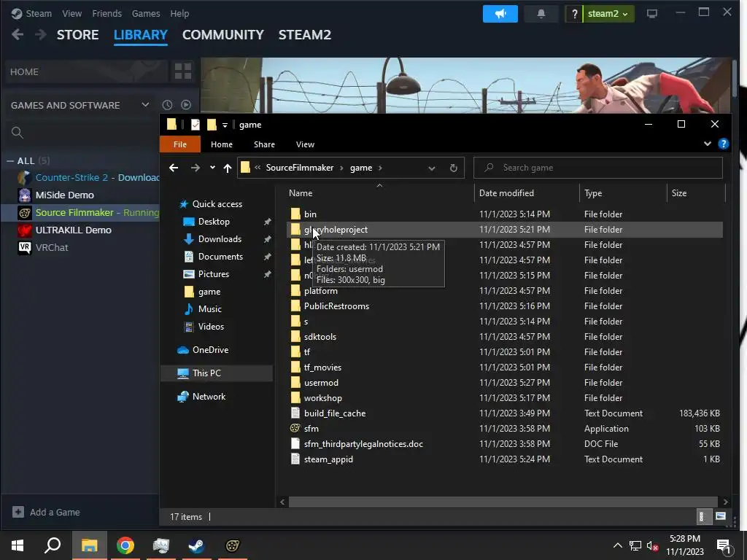Click horizontal scrollbar in file list
Image resolution: width=747 pixels, height=560 pixels.
503,502
